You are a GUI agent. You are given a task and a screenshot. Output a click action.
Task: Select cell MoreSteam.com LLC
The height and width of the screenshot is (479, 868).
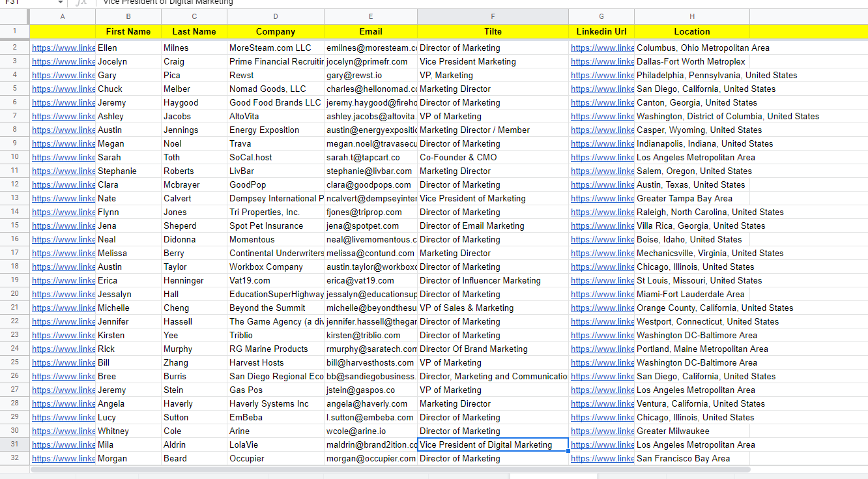click(x=276, y=48)
